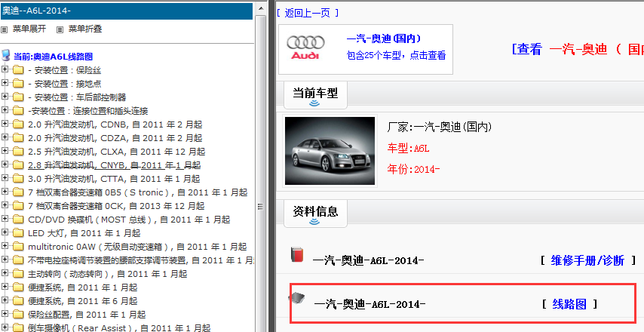Expand the LED 大灯 node
Screen dimensions: 644x332
tap(5, 232)
